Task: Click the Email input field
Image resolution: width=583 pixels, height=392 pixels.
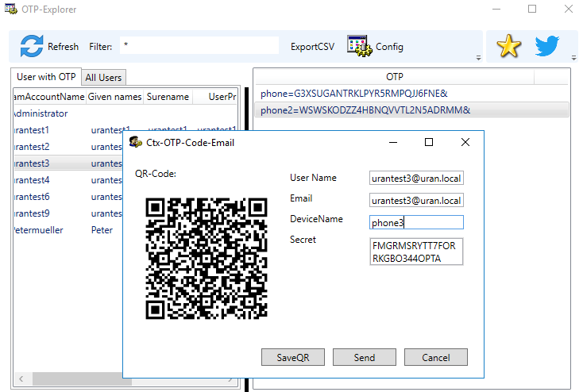Action: tap(416, 200)
